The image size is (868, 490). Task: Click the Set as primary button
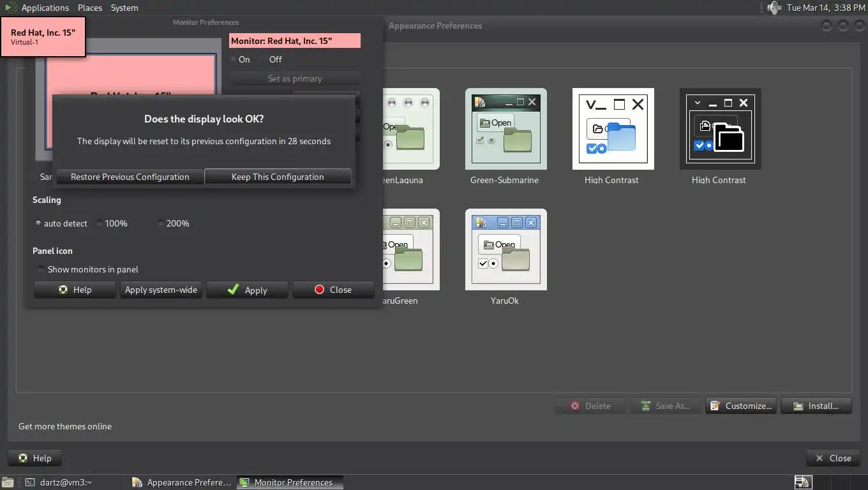tap(295, 78)
